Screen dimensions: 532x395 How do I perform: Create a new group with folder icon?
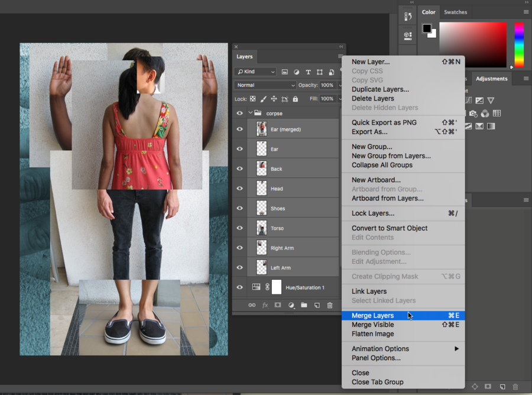304,305
